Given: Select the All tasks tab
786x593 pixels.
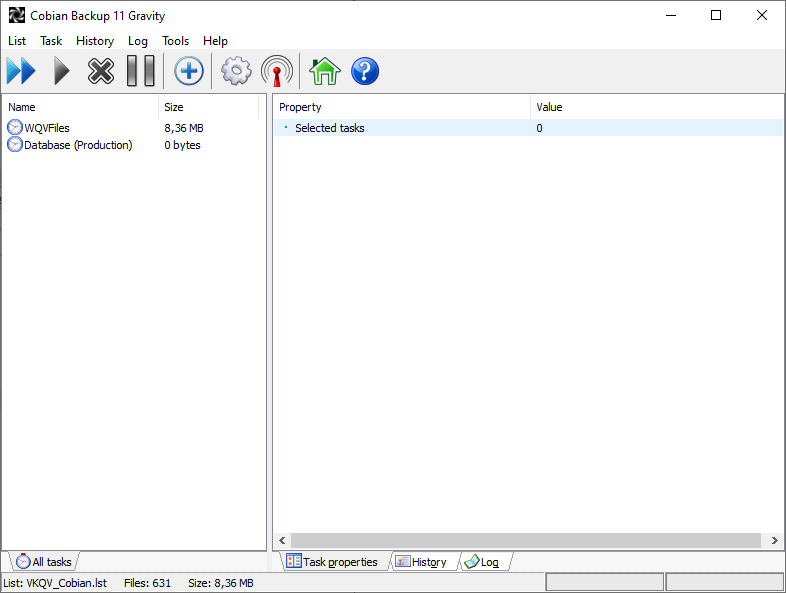Looking at the screenshot, I should point(44,562).
